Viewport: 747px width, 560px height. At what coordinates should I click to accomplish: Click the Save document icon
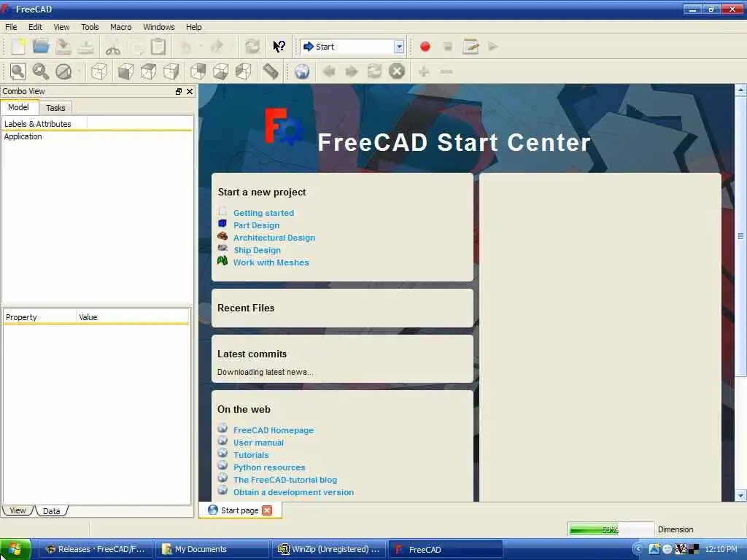(63, 47)
